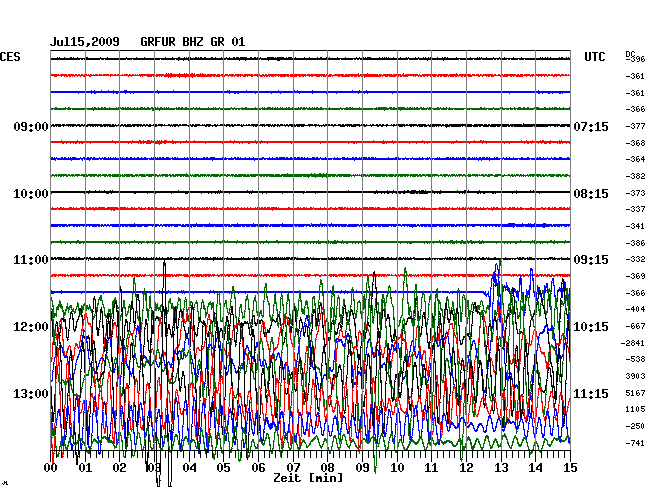Click the UTC column header

[x=594, y=57]
